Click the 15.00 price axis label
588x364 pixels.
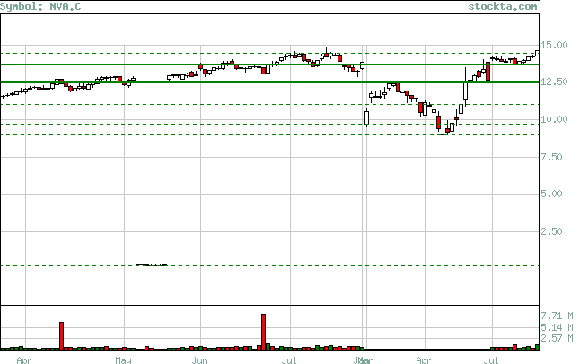(554, 46)
